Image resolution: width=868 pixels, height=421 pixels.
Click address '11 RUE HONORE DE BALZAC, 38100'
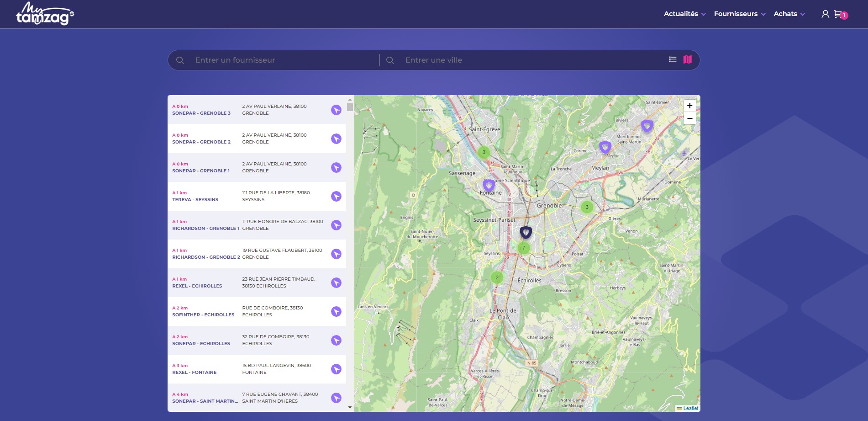click(x=283, y=222)
